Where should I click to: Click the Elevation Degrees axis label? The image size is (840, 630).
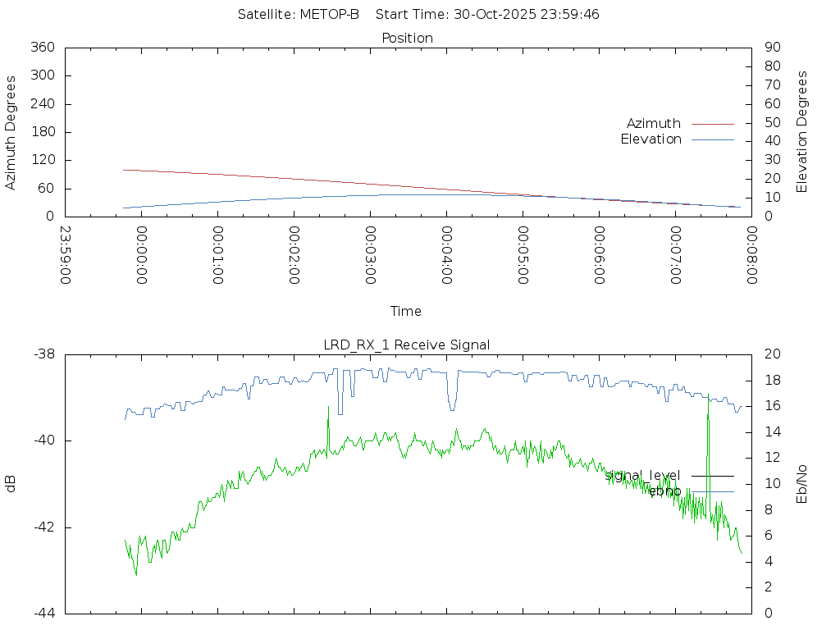(802, 132)
